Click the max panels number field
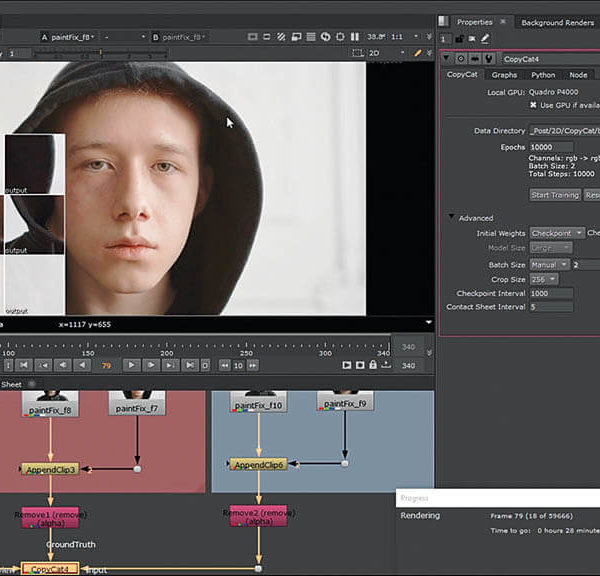Screen dimensions: 600x576 click(x=443, y=39)
